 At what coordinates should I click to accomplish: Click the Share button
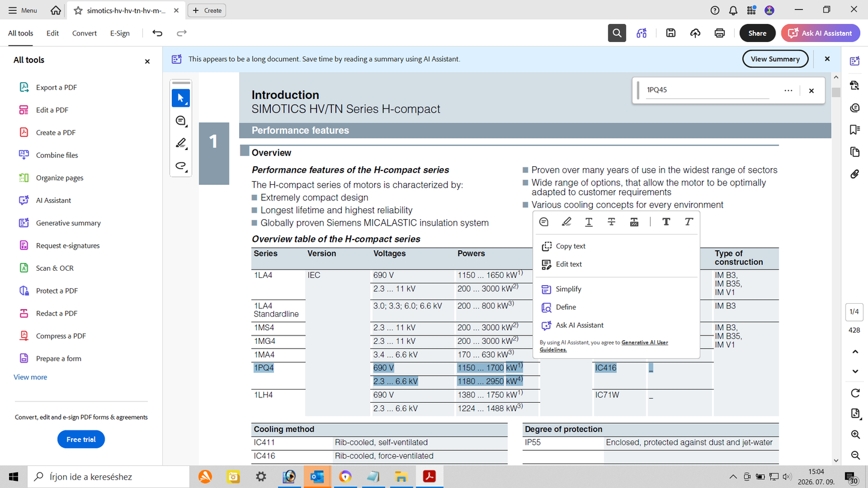[757, 33]
